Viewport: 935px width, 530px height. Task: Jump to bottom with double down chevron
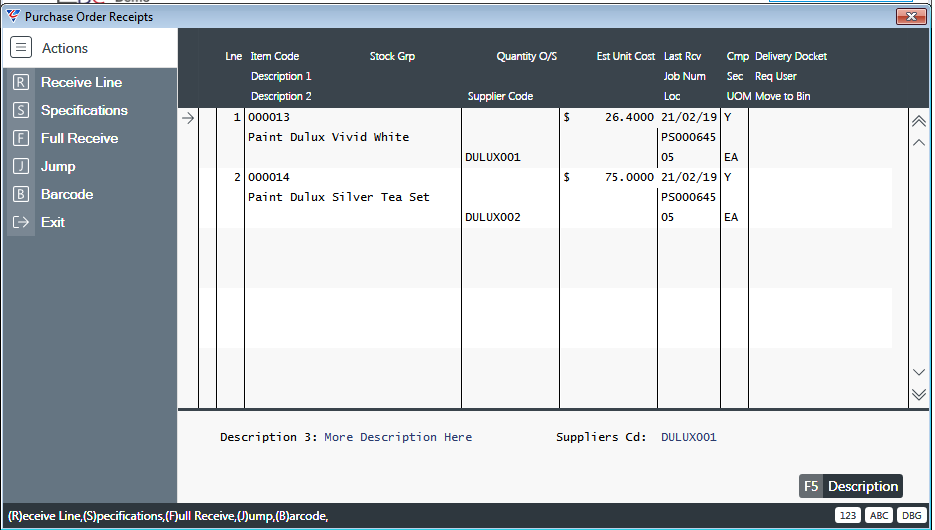coord(919,394)
